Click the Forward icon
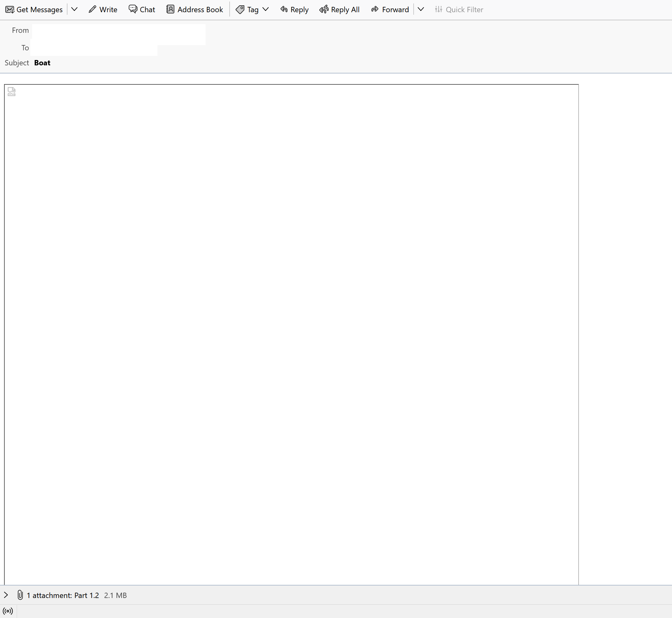 coord(374,9)
